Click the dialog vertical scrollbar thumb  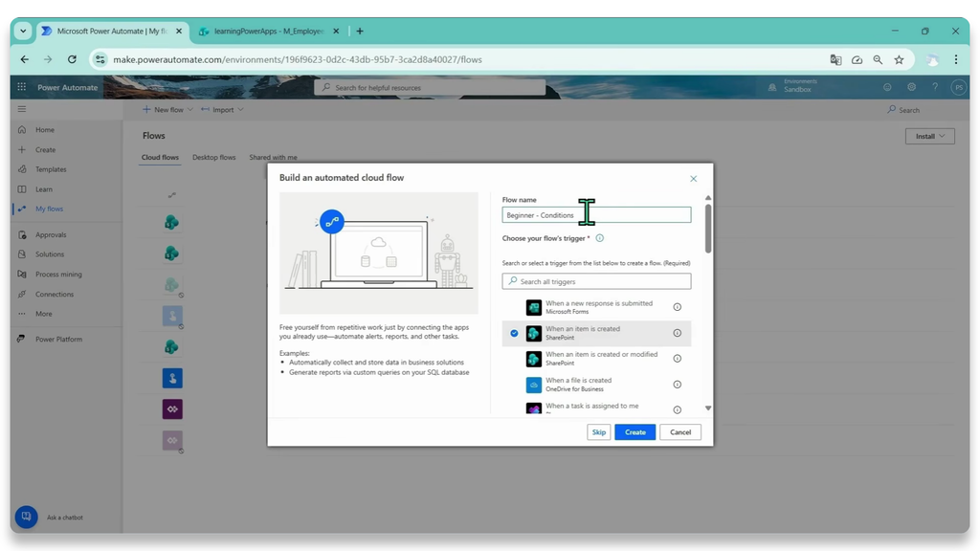(x=708, y=229)
